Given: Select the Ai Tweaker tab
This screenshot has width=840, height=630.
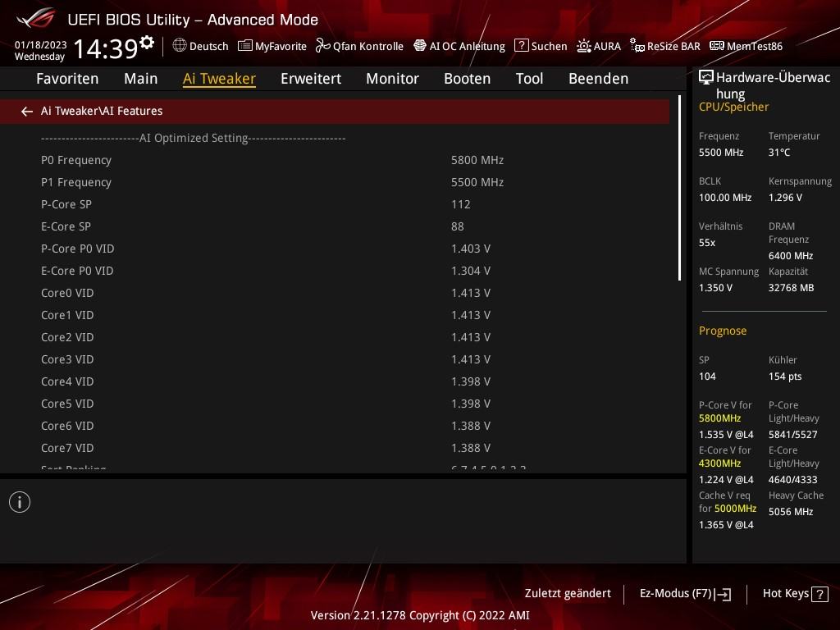Looking at the screenshot, I should coord(219,78).
